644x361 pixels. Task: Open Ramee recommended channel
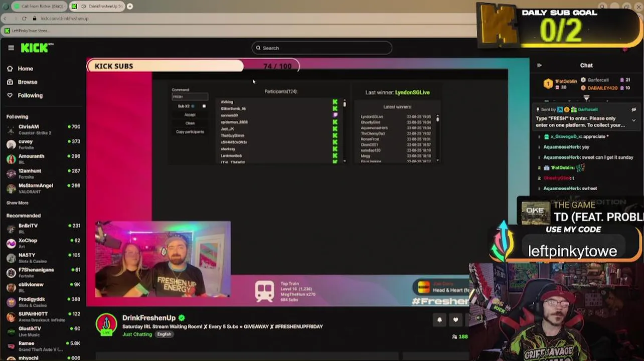point(26,343)
